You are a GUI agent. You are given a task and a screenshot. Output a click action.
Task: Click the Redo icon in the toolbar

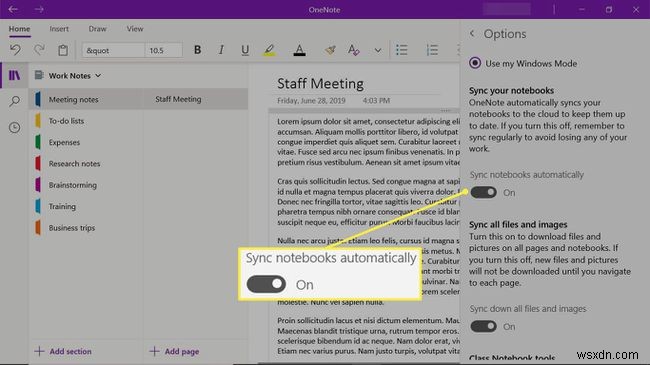click(x=39, y=50)
